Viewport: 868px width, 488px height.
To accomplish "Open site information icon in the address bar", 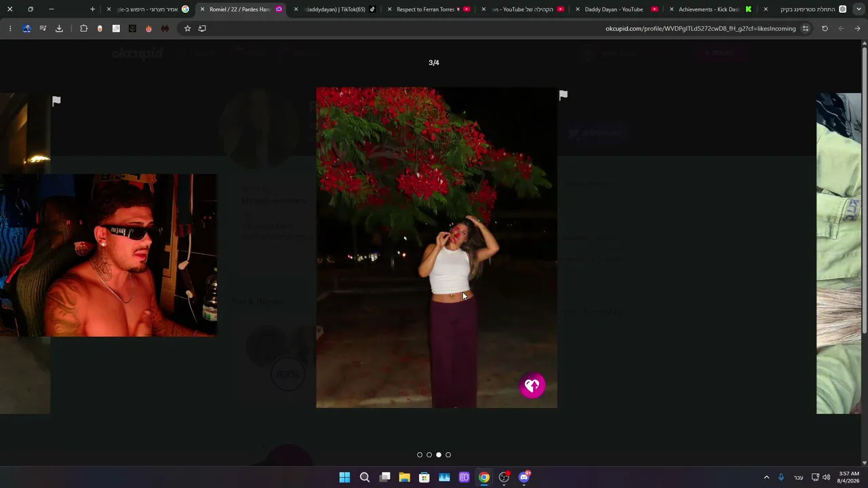I will pos(806,28).
